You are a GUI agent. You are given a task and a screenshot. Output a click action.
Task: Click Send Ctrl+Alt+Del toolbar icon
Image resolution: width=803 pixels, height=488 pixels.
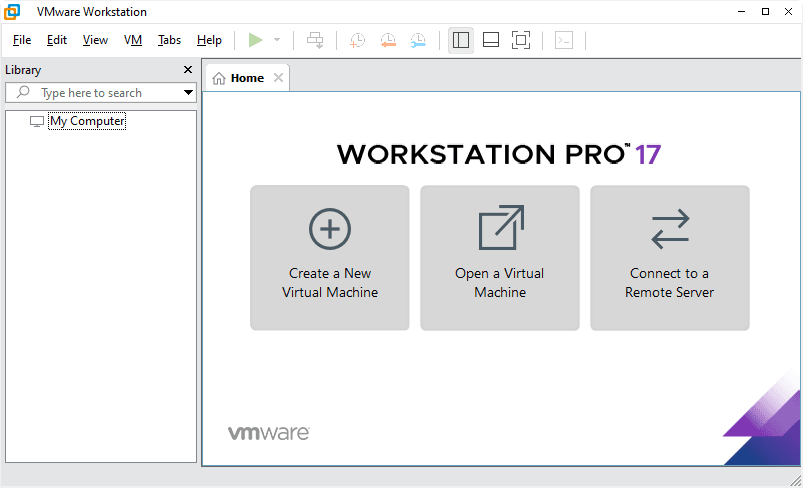pyautogui.click(x=315, y=40)
